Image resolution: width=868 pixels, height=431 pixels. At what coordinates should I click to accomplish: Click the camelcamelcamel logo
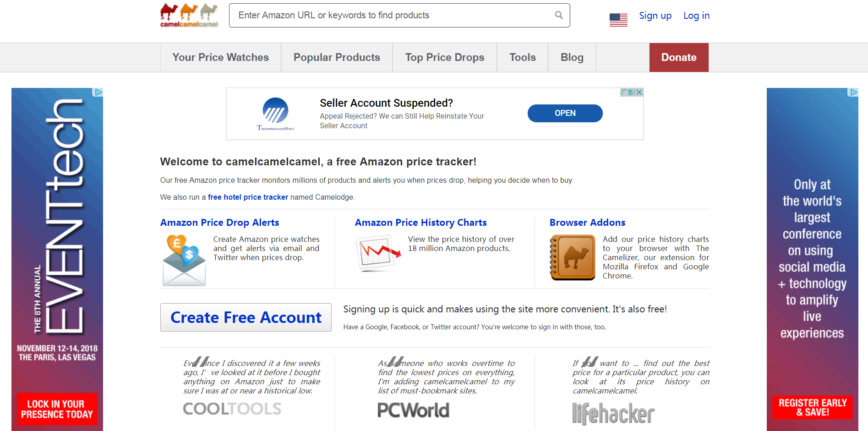point(189,15)
